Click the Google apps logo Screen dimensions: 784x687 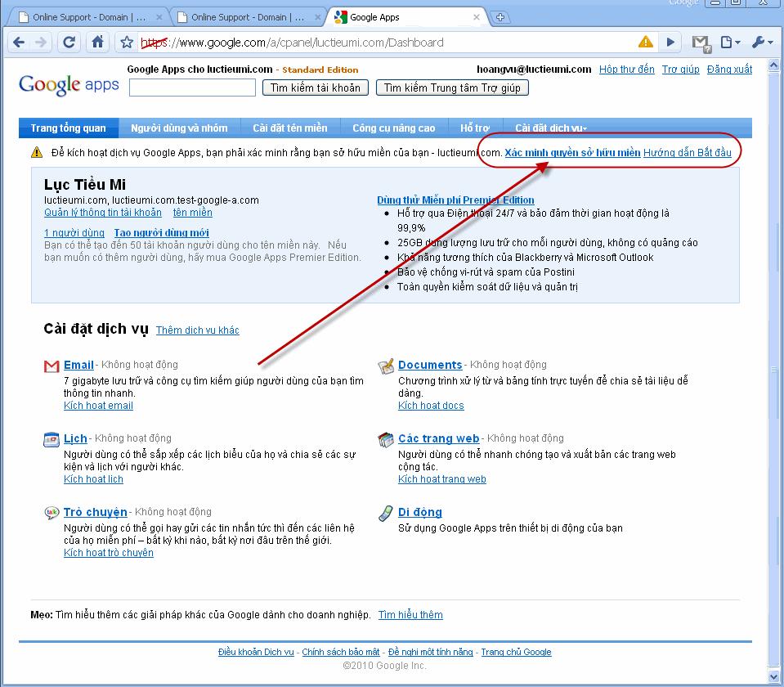(69, 85)
